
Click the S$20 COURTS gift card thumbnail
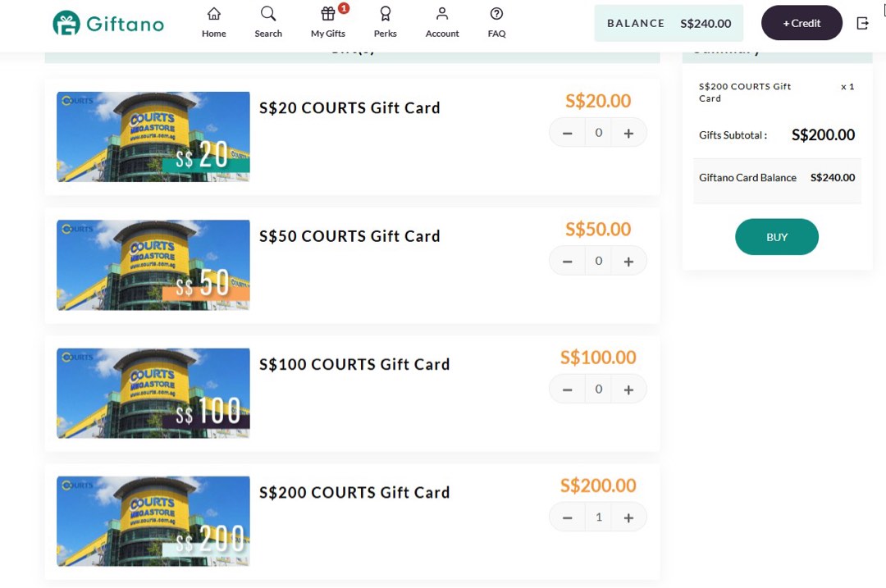[153, 136]
